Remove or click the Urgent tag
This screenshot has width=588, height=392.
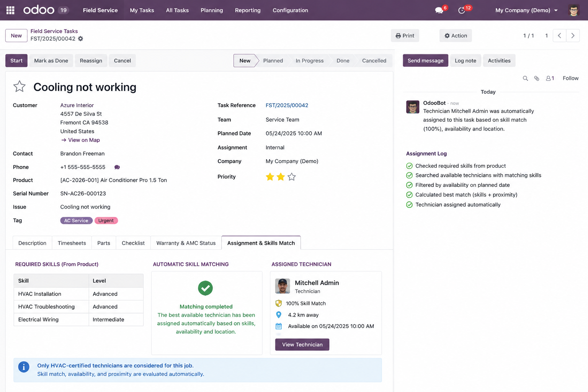pyautogui.click(x=106, y=220)
